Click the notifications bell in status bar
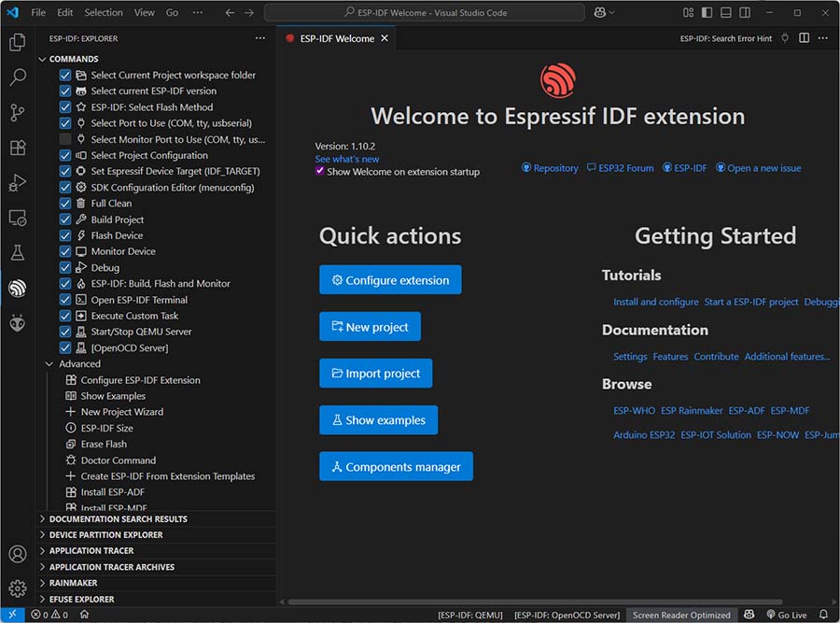 point(823,615)
